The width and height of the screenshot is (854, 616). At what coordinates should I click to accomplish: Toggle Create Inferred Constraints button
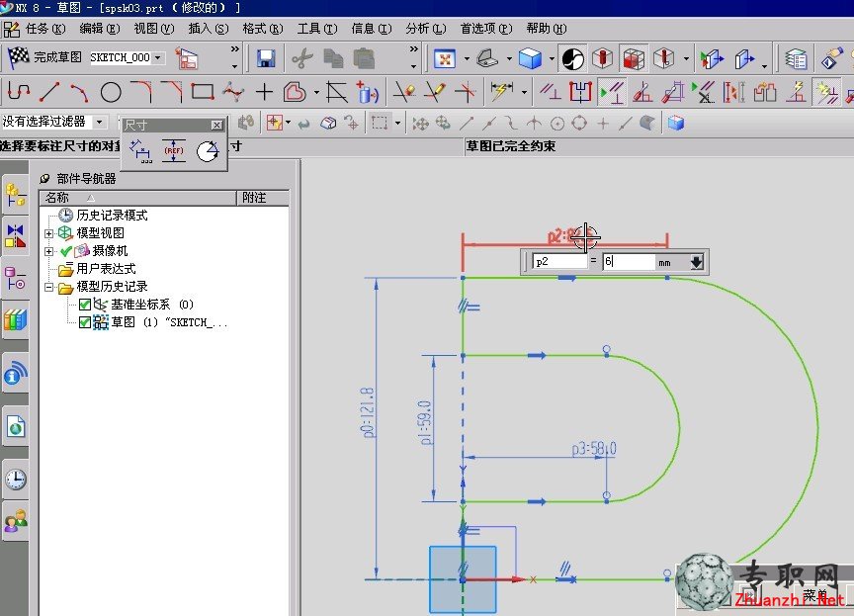tap(825, 92)
